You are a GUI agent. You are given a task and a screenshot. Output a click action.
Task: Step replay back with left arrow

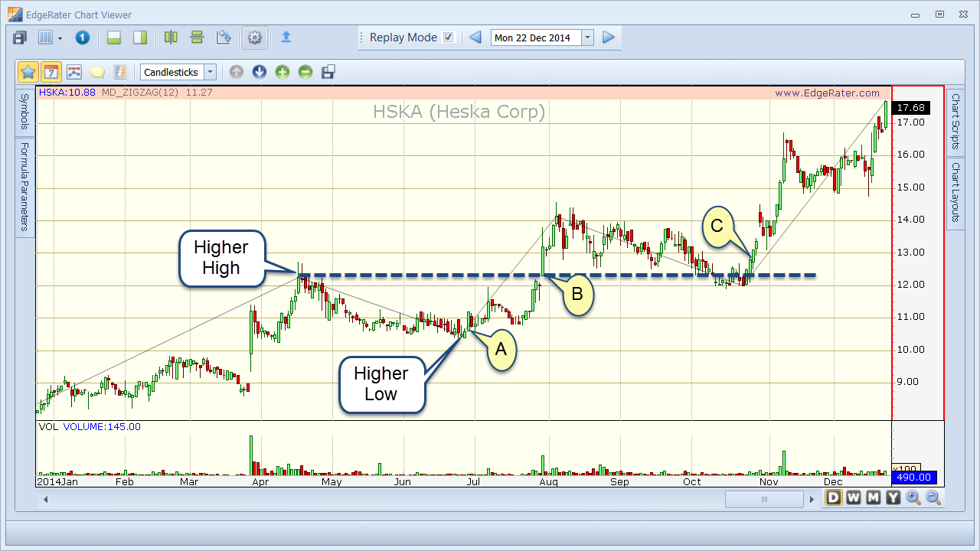point(475,37)
